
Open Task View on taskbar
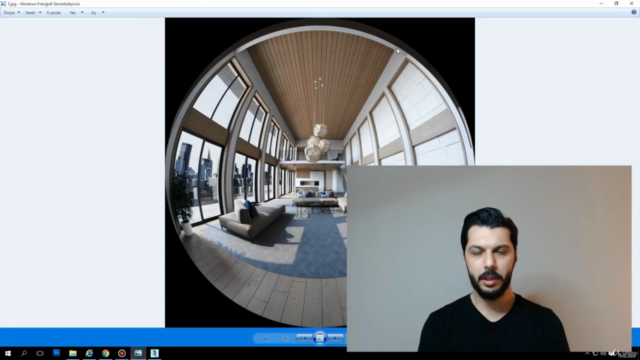coord(40,353)
